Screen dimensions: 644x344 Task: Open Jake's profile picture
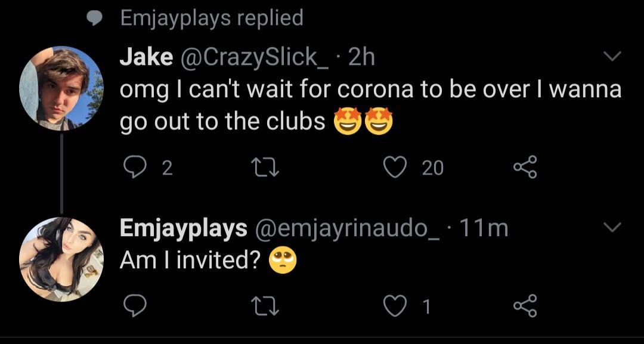pyautogui.click(x=61, y=88)
